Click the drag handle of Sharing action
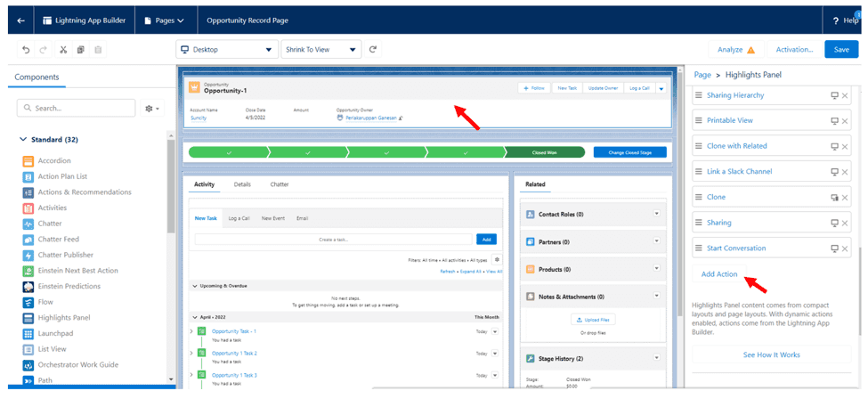The height and width of the screenshot is (399, 868). [699, 223]
